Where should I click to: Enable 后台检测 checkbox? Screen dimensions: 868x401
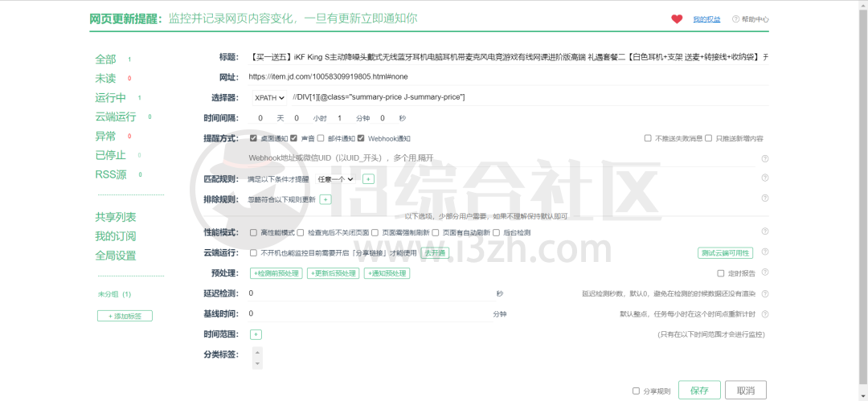click(x=496, y=232)
